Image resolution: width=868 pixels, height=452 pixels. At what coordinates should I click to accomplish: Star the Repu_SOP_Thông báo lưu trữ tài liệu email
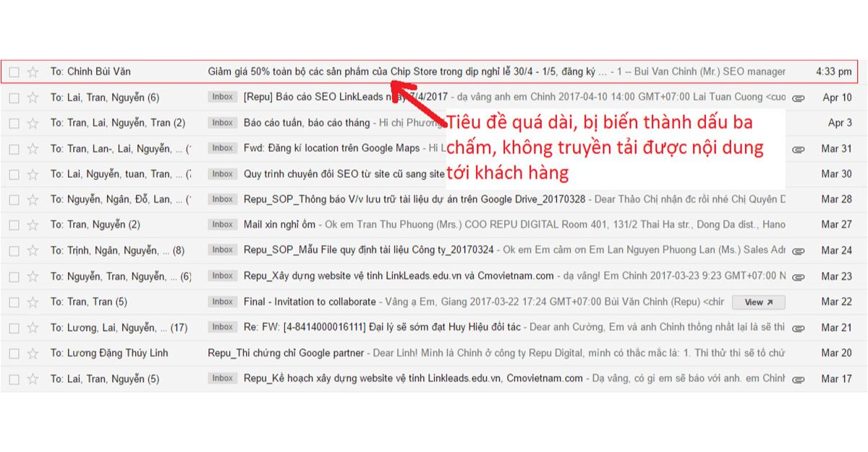click(33, 199)
